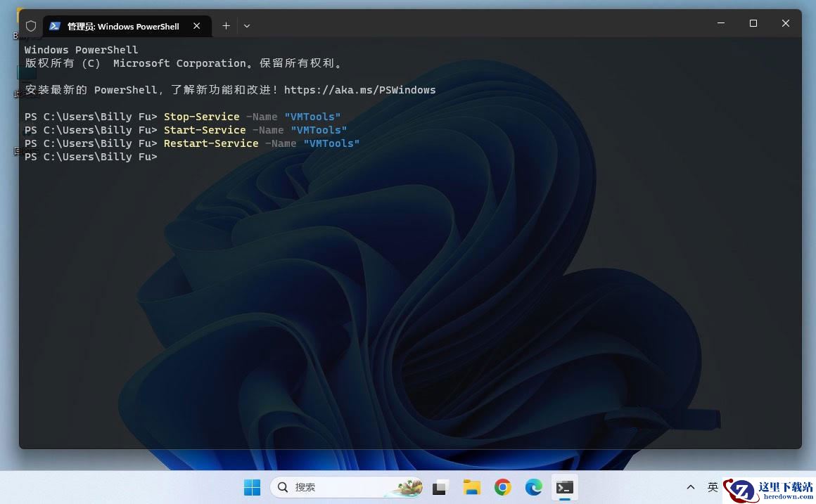
Task: Open Task View from the taskbar
Action: tap(440, 487)
